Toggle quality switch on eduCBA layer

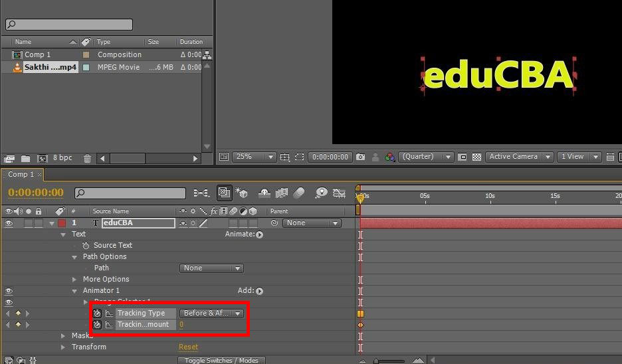pyautogui.click(x=203, y=223)
